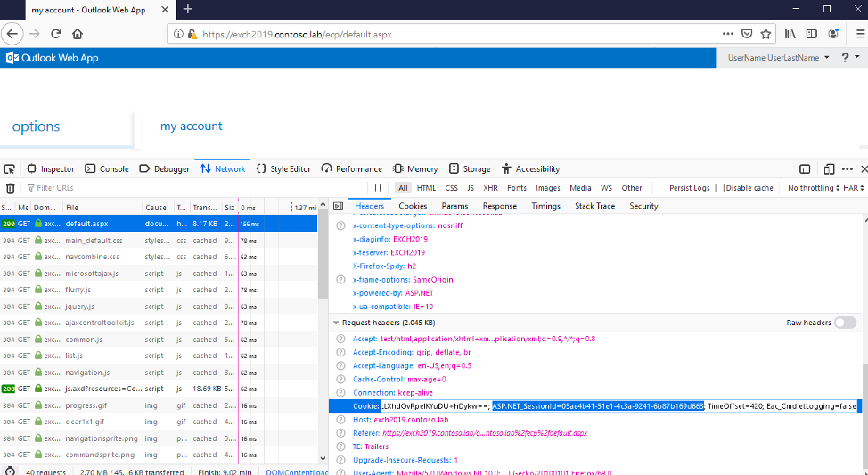Viewport: 868px width, 475px height.
Task: Clear network log with trash icon
Action: (x=11, y=188)
